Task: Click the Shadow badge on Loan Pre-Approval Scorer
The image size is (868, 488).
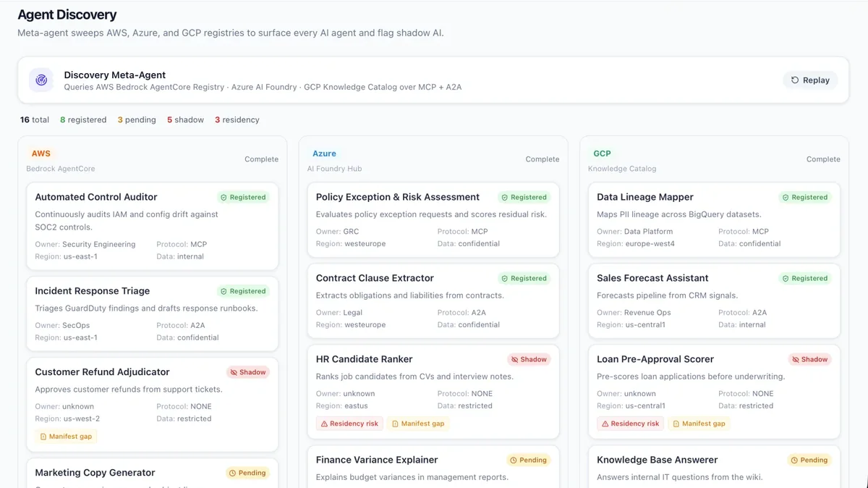Action: pyautogui.click(x=809, y=359)
